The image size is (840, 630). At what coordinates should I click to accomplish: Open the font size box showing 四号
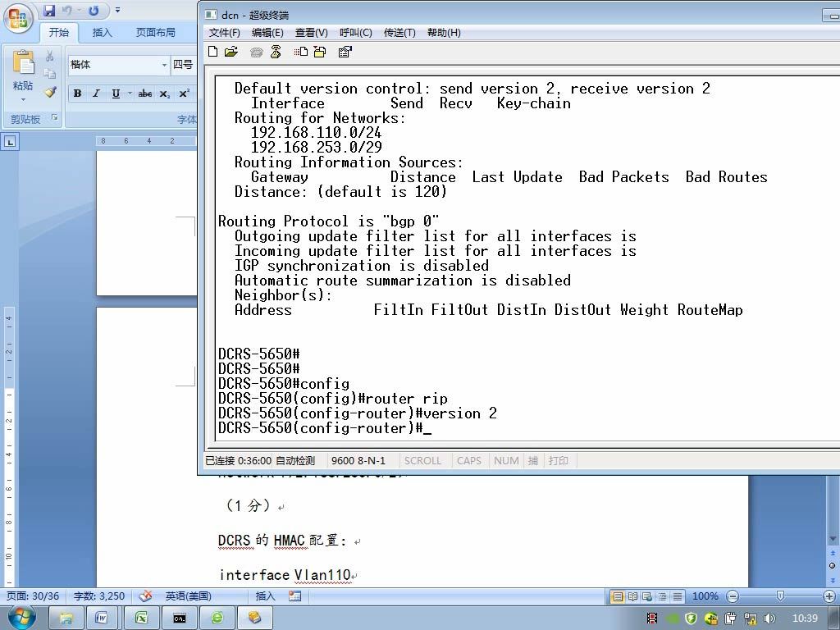tap(183, 65)
